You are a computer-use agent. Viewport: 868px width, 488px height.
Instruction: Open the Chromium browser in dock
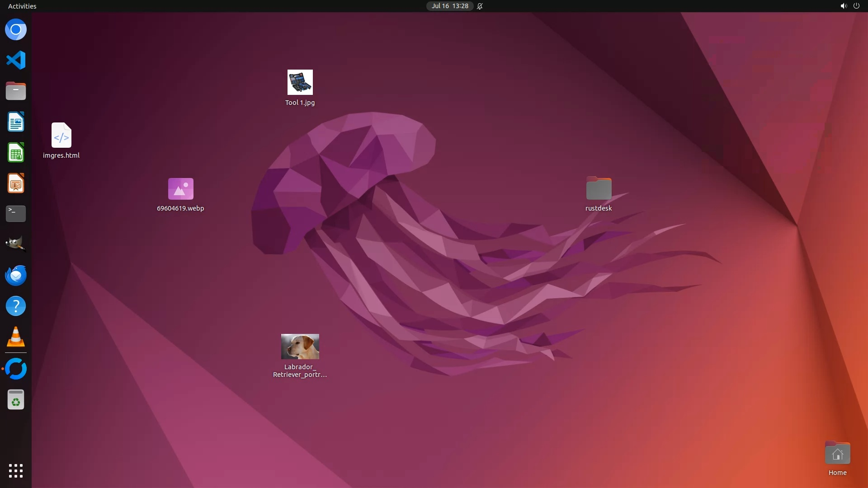16,30
